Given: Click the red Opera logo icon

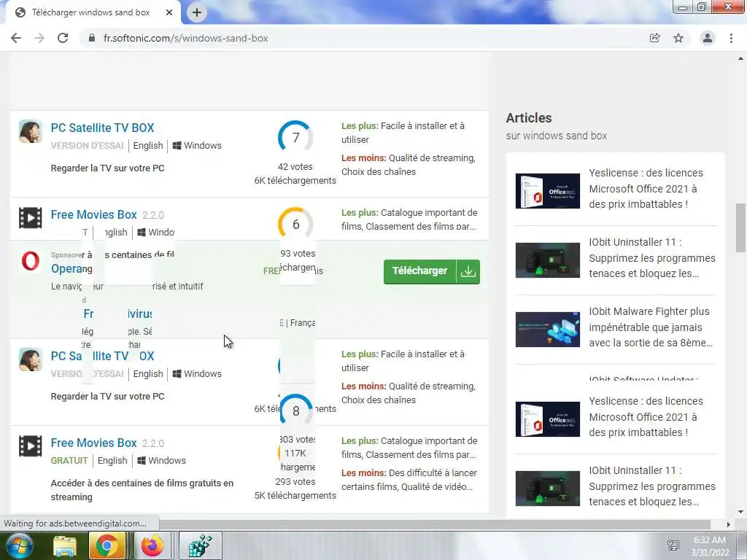Looking at the screenshot, I should coord(31,261).
